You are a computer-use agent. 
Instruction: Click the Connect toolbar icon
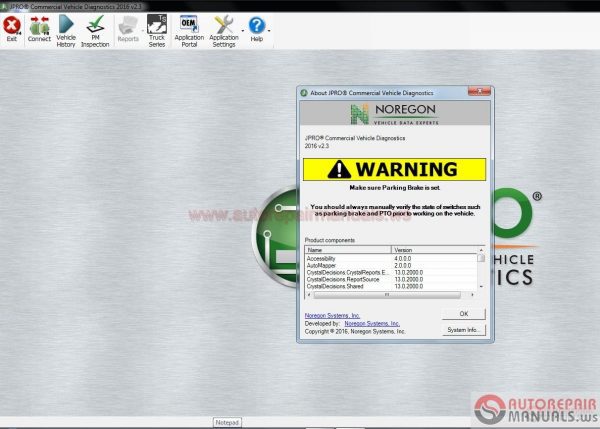tap(39, 29)
